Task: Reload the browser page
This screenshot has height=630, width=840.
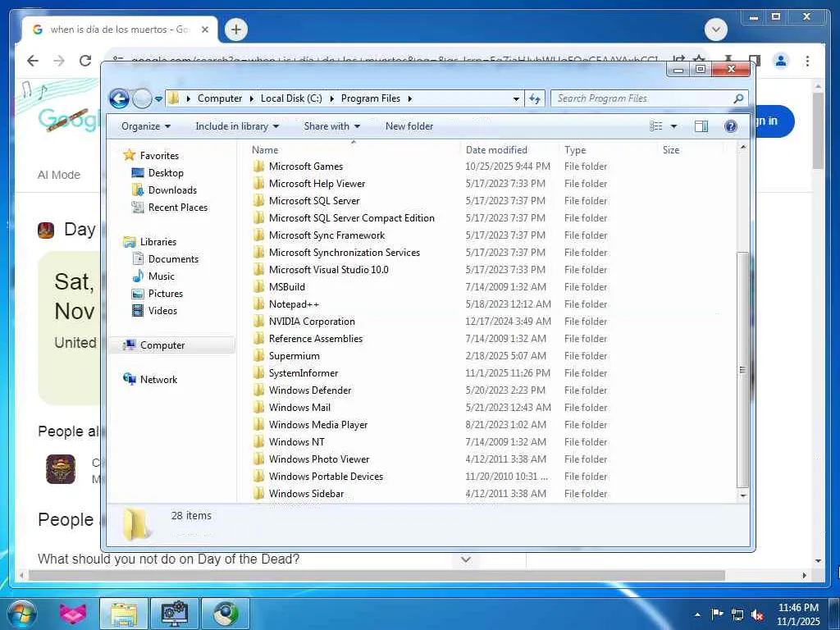Action: coord(85,61)
